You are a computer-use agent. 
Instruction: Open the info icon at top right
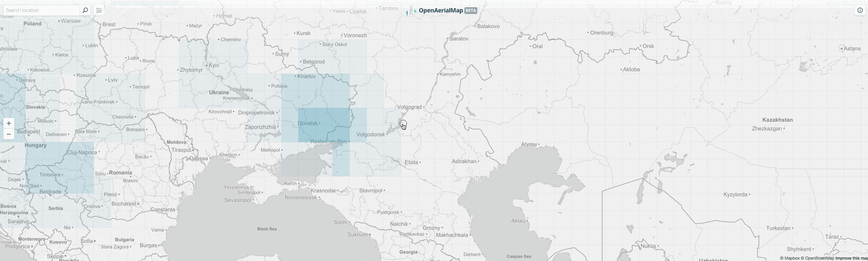[860, 10]
